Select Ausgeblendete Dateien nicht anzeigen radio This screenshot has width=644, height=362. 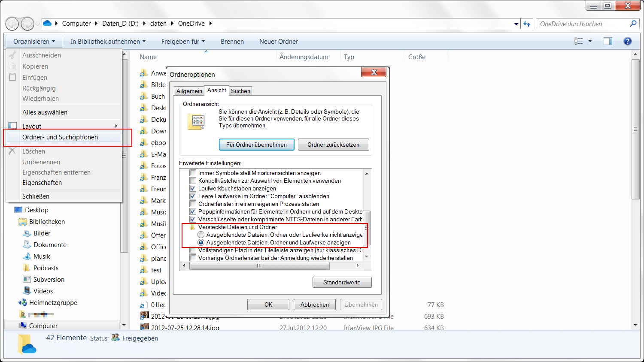tap(201, 235)
